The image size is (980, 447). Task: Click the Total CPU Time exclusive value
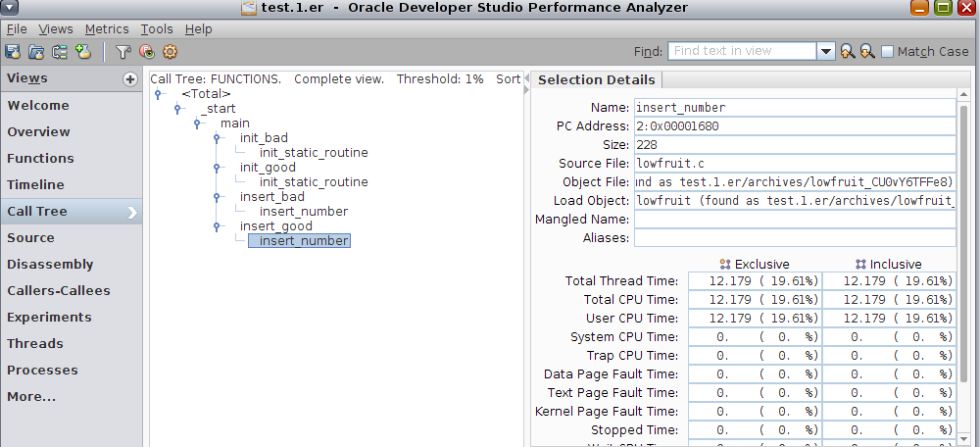755,299
